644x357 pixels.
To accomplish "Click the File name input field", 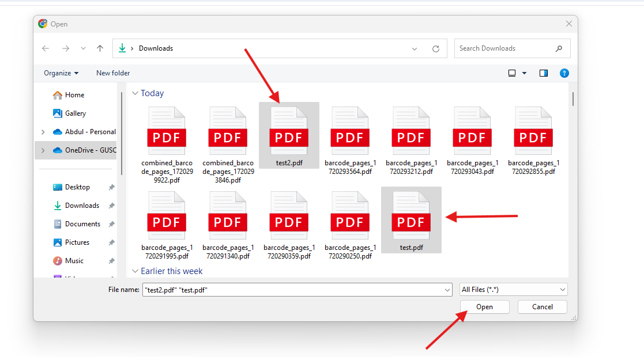I will click(294, 290).
